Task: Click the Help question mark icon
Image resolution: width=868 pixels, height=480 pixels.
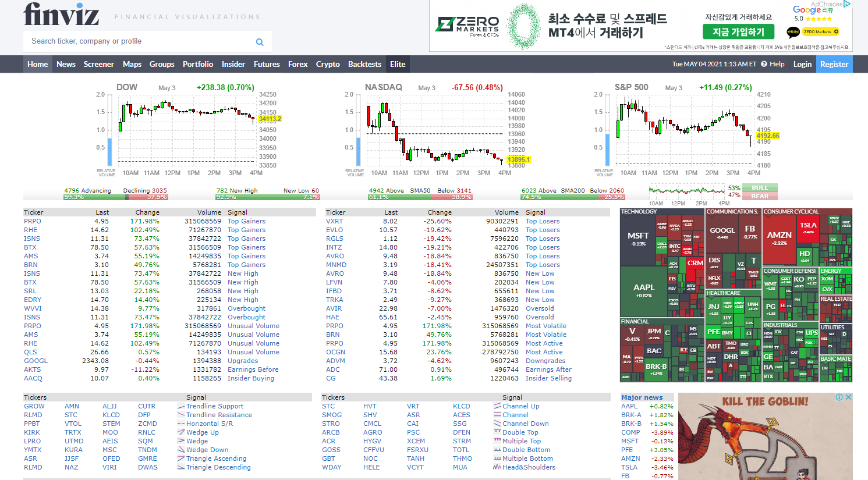Action: click(764, 64)
